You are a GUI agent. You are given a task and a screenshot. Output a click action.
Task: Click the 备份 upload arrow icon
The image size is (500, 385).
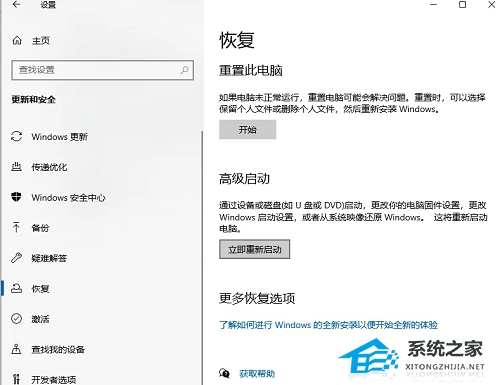16,227
